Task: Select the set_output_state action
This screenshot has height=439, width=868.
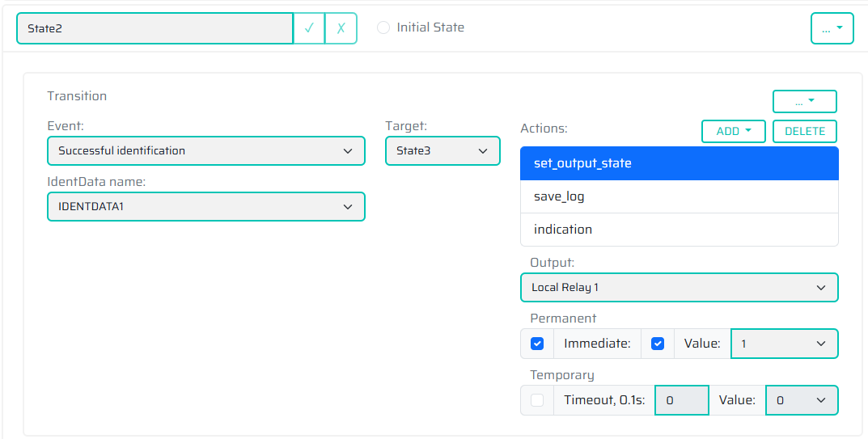Action: click(x=680, y=163)
